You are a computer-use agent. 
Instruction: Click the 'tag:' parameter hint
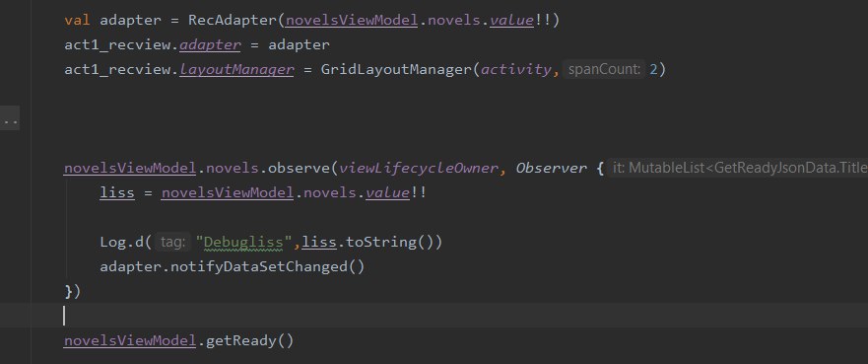pyautogui.click(x=172, y=242)
